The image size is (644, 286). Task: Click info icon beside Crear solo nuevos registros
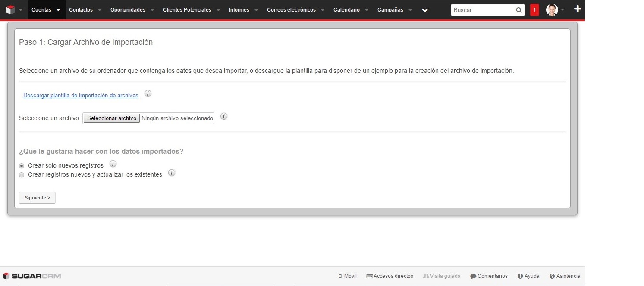point(113,164)
